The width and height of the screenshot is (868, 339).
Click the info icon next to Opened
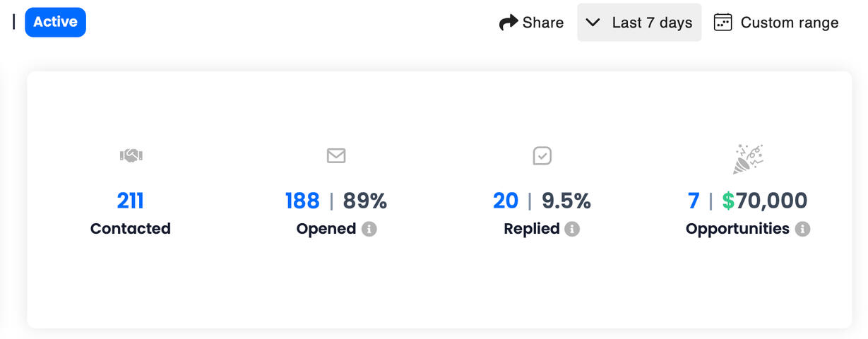369,229
